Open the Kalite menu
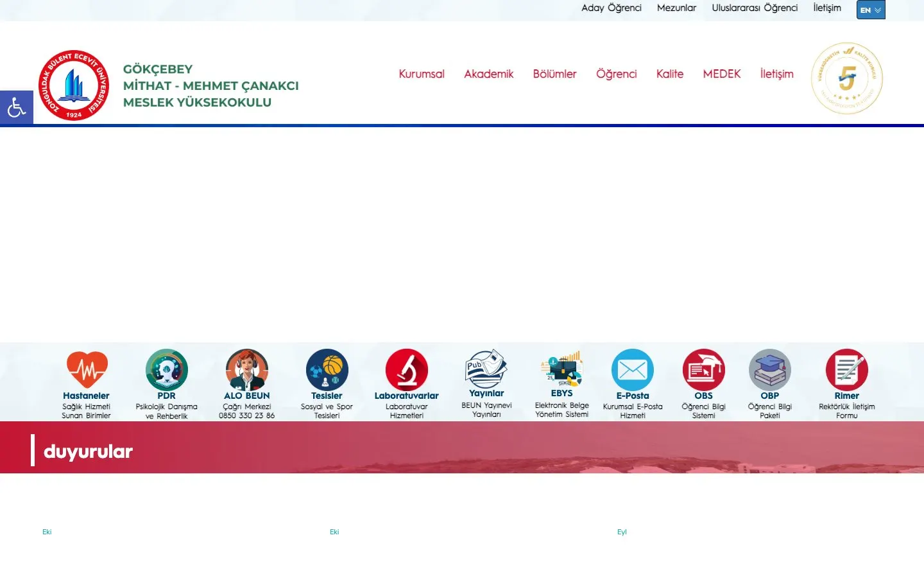 (670, 74)
